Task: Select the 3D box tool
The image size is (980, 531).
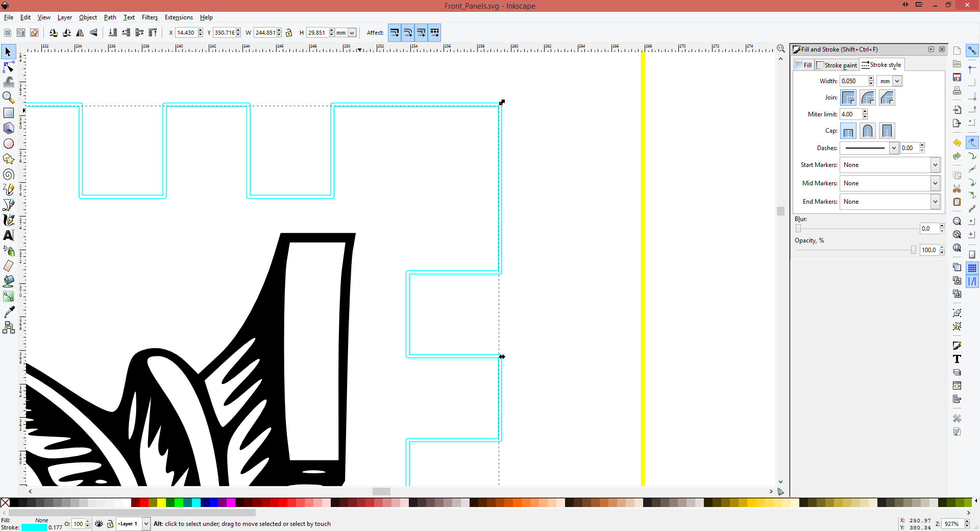Action: point(8,128)
